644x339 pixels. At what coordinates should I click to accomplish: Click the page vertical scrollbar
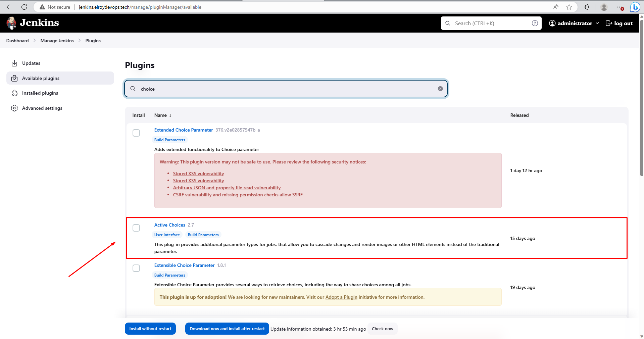641,97
